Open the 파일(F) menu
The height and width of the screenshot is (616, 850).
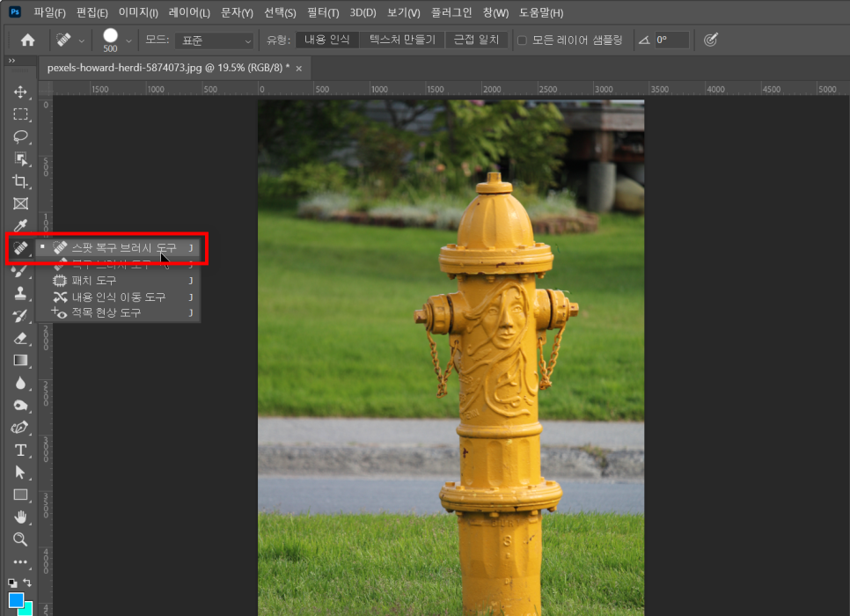pyautogui.click(x=49, y=12)
